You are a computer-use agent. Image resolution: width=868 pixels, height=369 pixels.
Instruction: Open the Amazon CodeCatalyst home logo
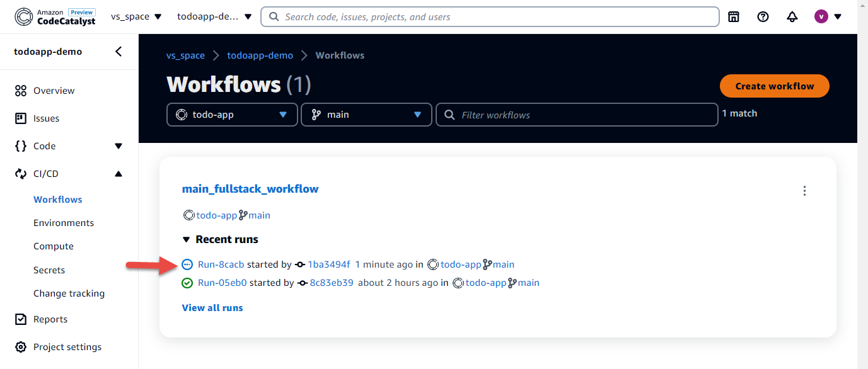[x=55, y=16]
